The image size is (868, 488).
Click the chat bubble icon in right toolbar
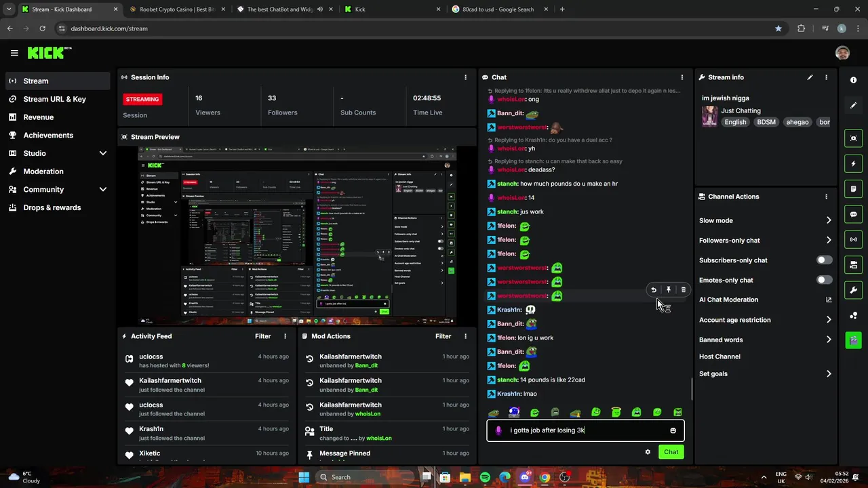(x=853, y=214)
